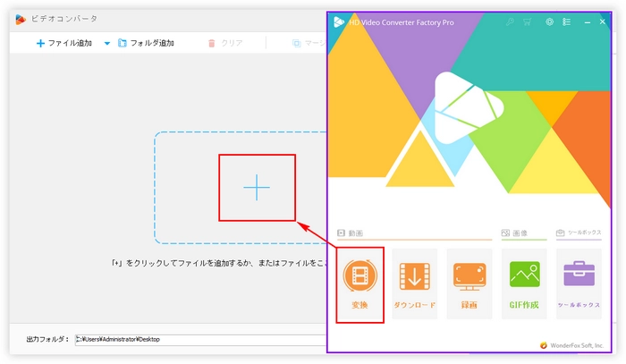This screenshot has height=364, width=626.
Task: Click the ファイル追加 button
Action: [63, 43]
